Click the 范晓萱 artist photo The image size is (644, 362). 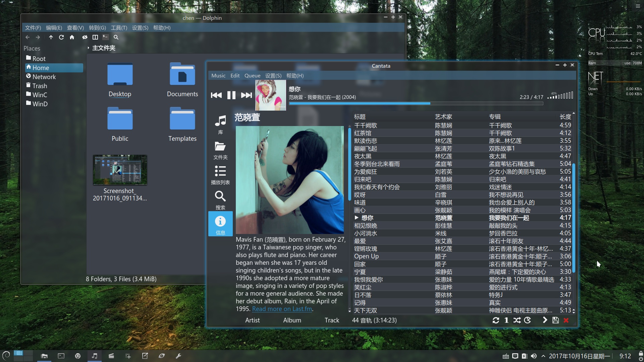point(290,180)
